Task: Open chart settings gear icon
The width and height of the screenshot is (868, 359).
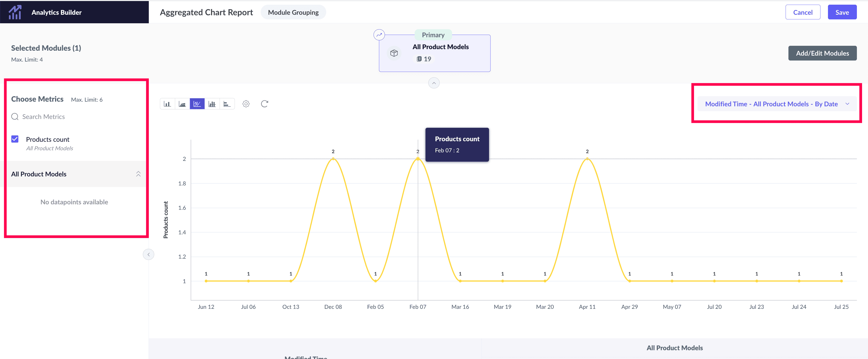Action: [246, 104]
